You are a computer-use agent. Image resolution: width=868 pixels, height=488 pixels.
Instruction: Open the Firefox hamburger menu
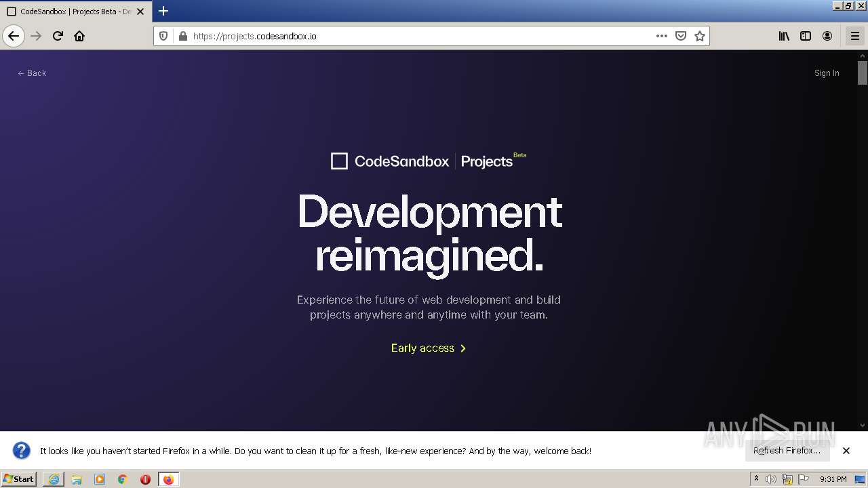(855, 36)
